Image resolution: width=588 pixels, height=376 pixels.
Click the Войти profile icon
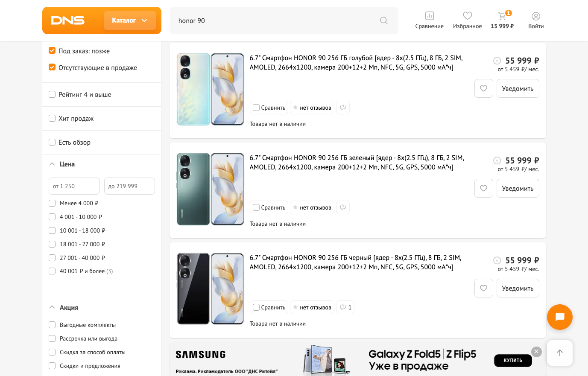[x=535, y=16]
